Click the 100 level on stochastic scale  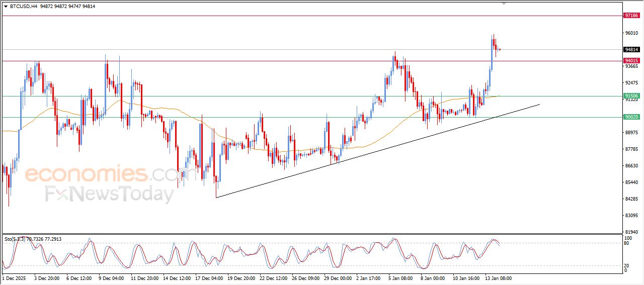tap(628, 238)
